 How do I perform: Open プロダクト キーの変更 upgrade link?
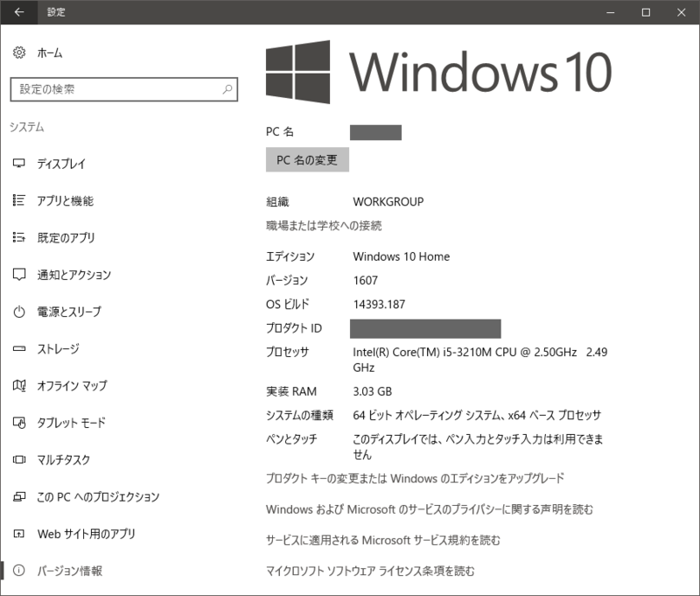tap(415, 479)
